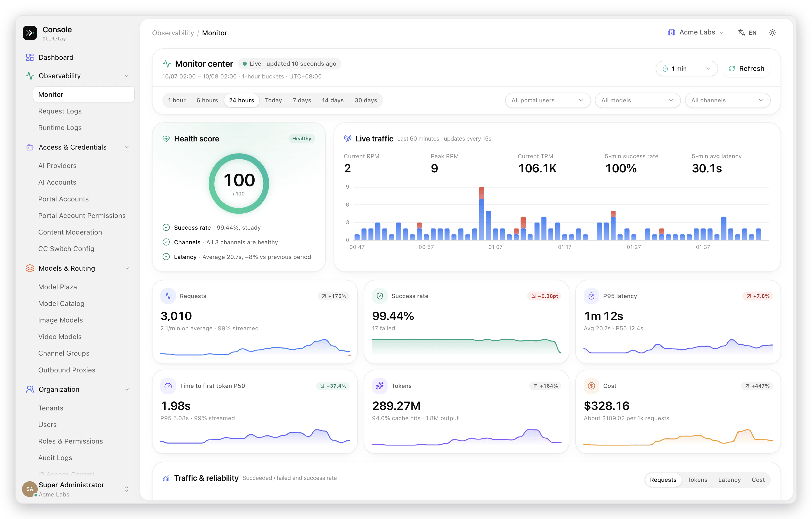812x519 pixels.
Task: Click the Time to first token gauge icon
Action: (x=168, y=386)
